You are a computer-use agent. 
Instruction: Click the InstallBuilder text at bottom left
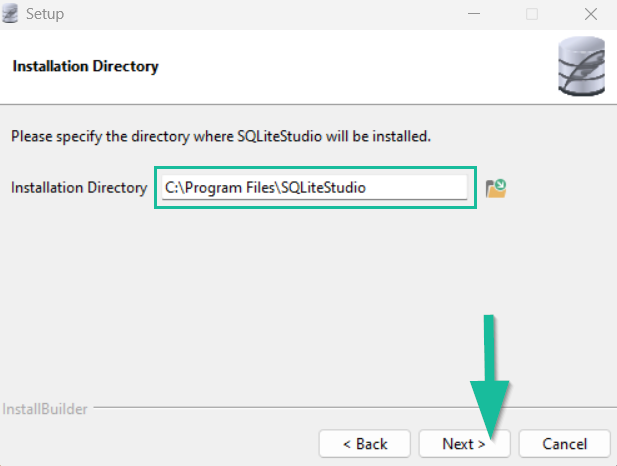tap(44, 409)
